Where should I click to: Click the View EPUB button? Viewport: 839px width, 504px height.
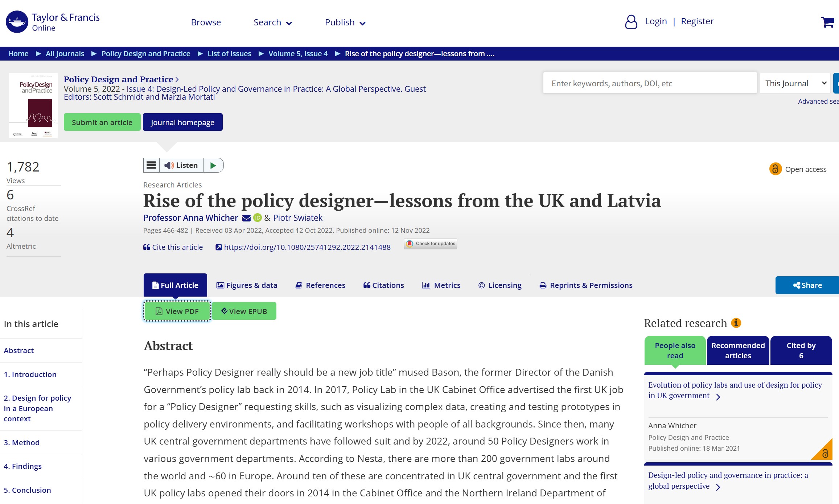click(x=244, y=311)
